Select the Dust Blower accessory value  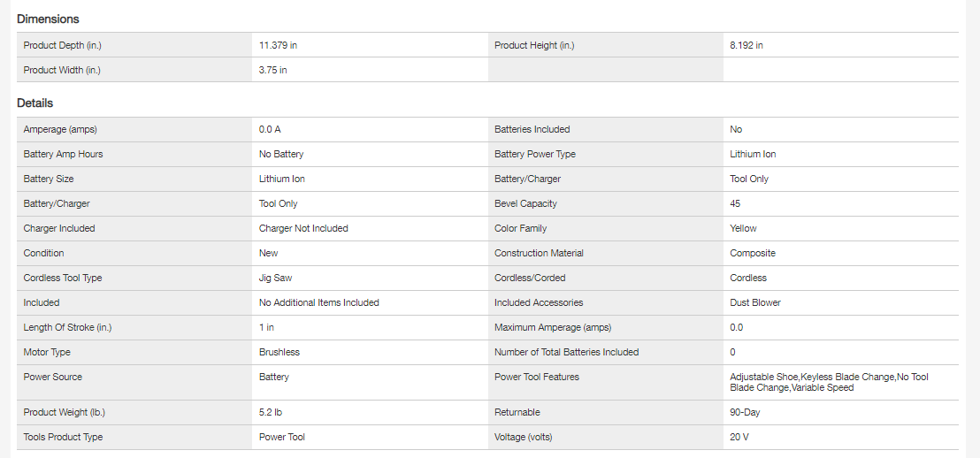(755, 302)
